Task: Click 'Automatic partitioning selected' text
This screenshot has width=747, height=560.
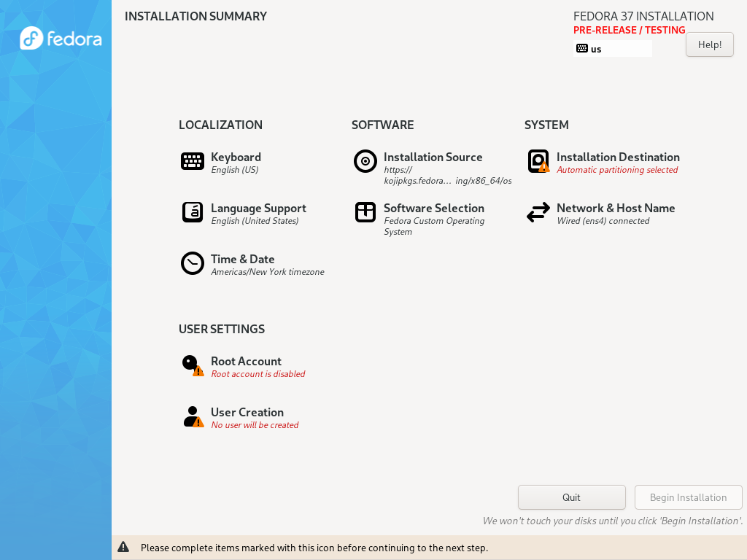Action: click(617, 170)
